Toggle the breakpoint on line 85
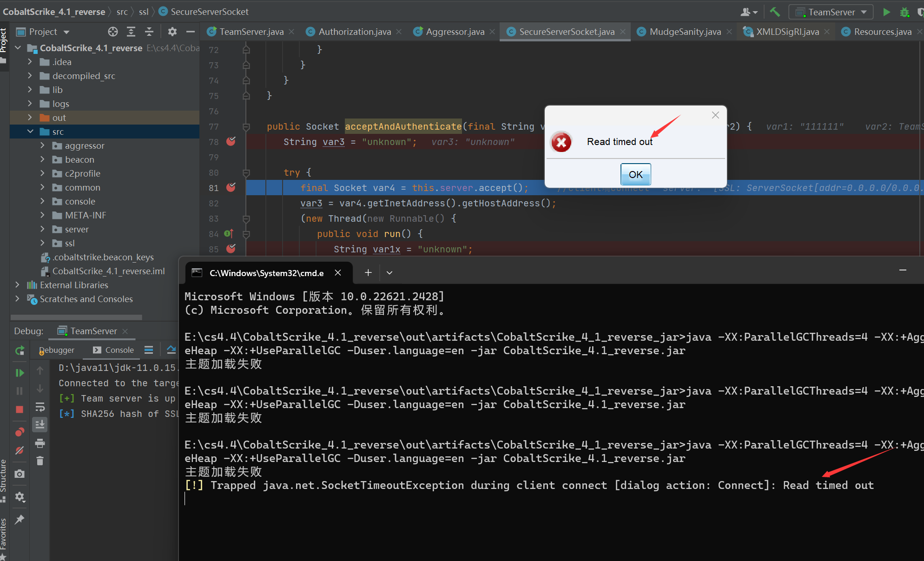The image size is (924, 561). [231, 249]
